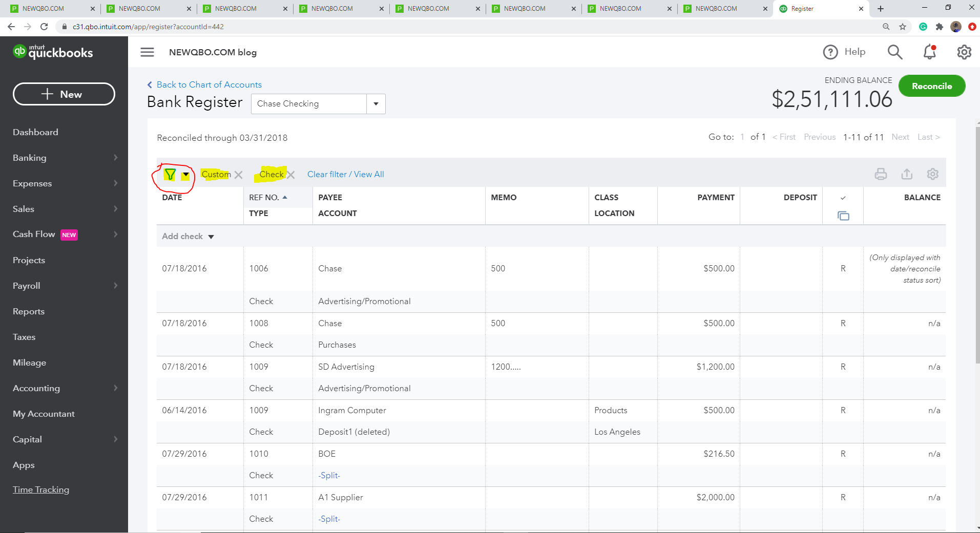Remove the Custom filter tag
Viewport: 980px width, 533px height.
click(239, 175)
